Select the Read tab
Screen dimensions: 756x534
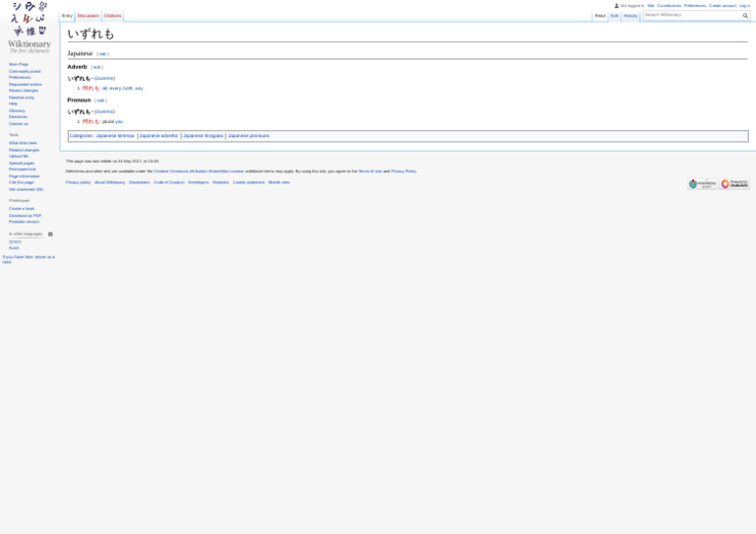599,16
